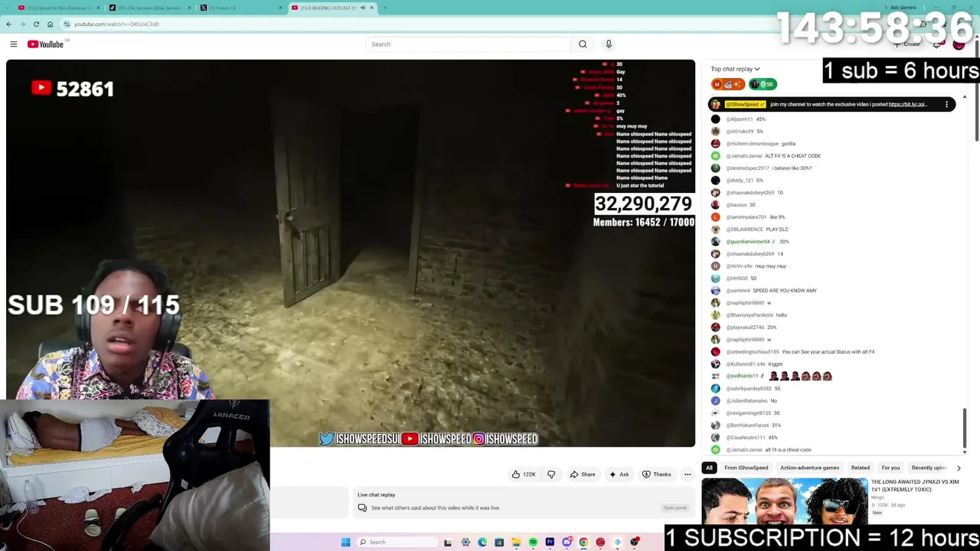This screenshot has height=551, width=980.
Task: Switch to the BEATING OUTLAST tab
Action: pos(333,8)
